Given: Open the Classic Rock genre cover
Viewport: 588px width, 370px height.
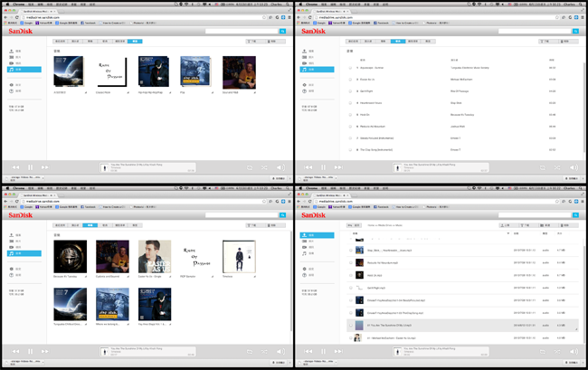Looking at the screenshot, I should [x=112, y=72].
